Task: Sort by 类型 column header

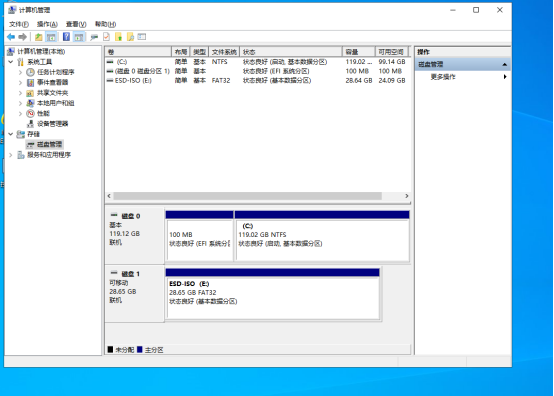Action: click(200, 52)
